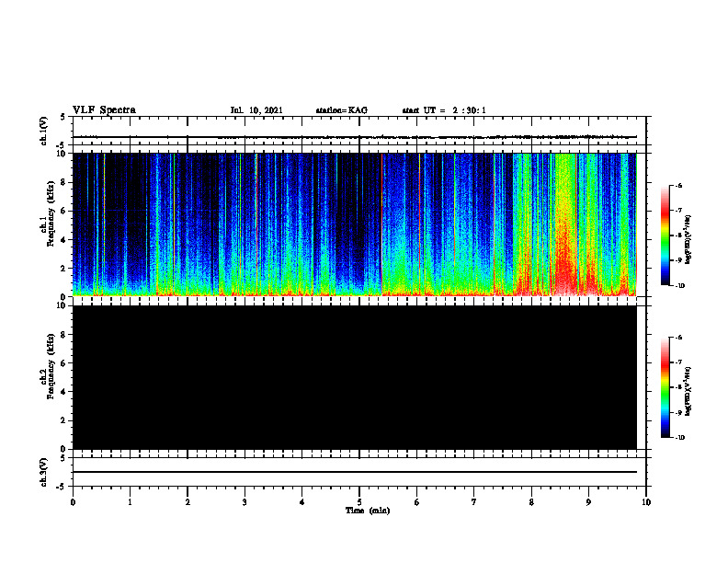The width and height of the screenshot is (728, 563).
Task: Click the date text "Jul. 10, 2021"
Action: pyautogui.click(x=256, y=110)
